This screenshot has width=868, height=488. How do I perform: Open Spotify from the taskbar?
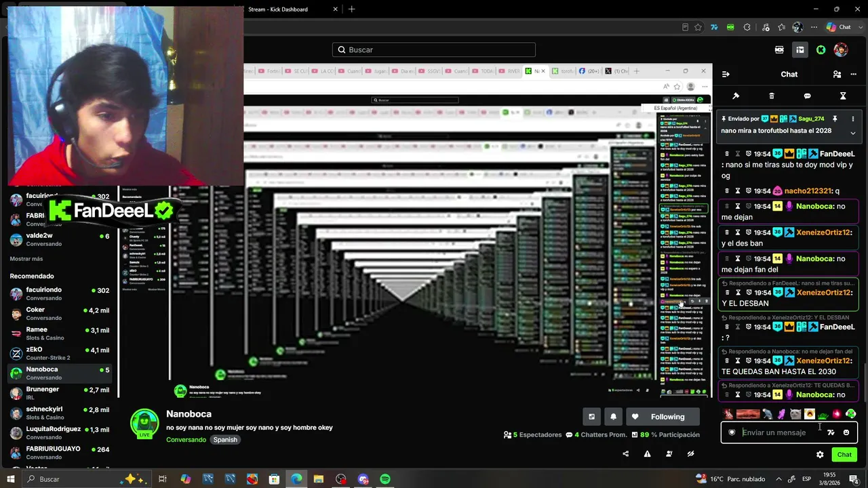point(385,479)
